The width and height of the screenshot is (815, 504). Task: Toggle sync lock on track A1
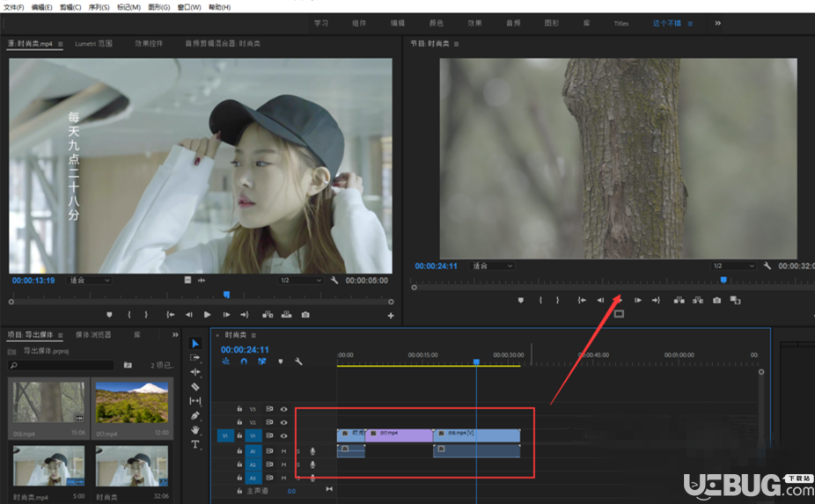[269, 451]
